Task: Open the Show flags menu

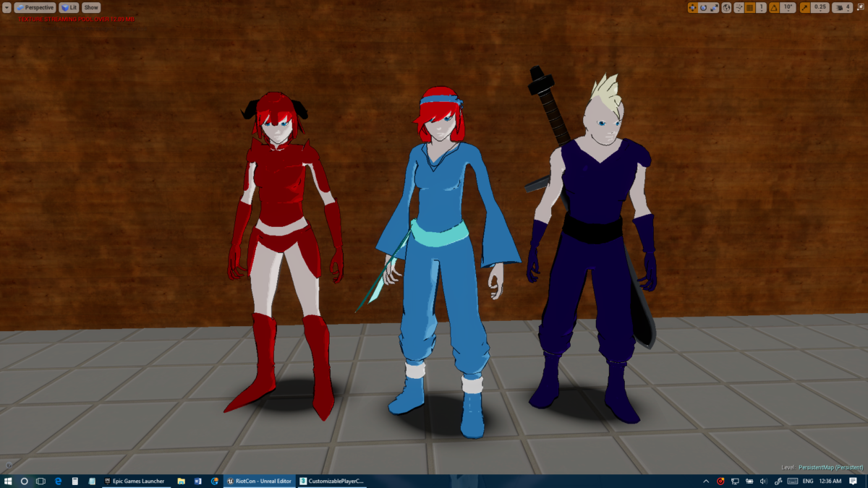Action: [91, 7]
